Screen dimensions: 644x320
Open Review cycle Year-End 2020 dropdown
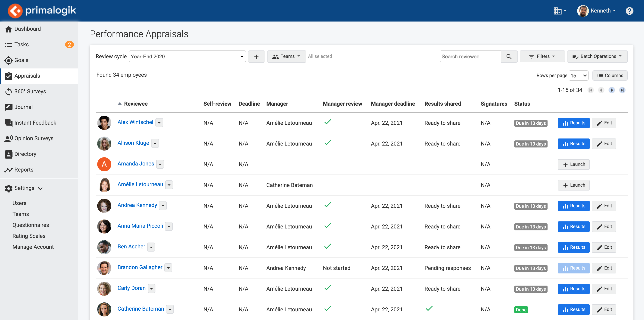pyautogui.click(x=187, y=57)
